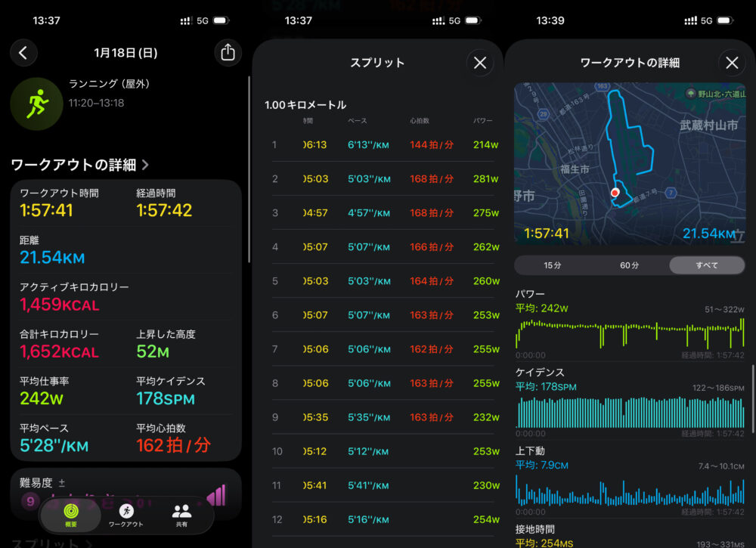Tap the パワー chart graph
This screenshot has width=756, height=548.
click(x=630, y=333)
